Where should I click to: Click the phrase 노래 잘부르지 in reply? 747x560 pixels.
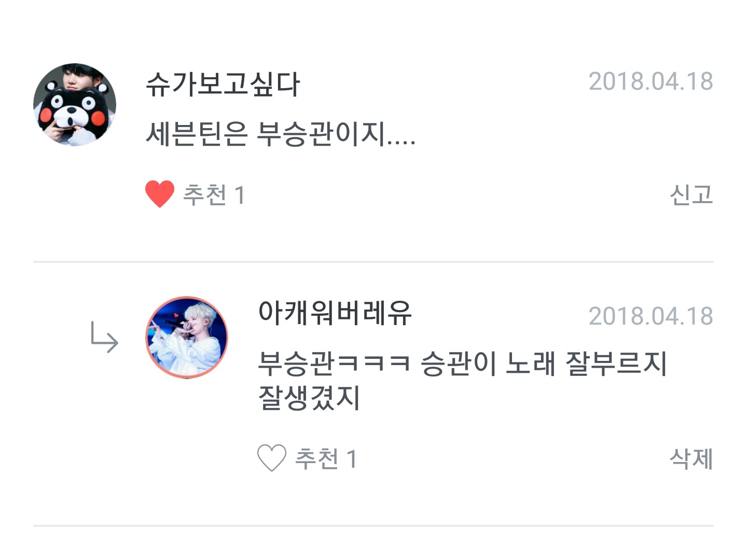point(586,363)
